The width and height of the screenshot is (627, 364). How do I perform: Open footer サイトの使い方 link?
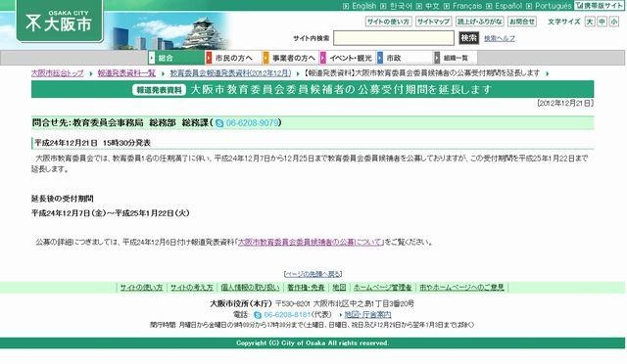pyautogui.click(x=141, y=288)
